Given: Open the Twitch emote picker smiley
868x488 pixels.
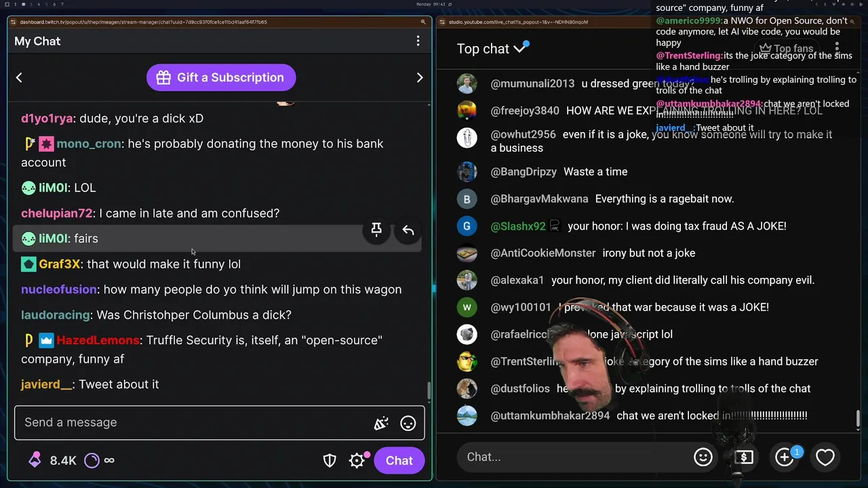Looking at the screenshot, I should click(408, 423).
